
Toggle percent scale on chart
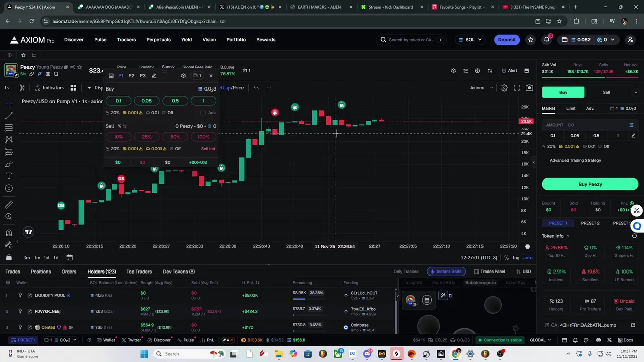506,258
